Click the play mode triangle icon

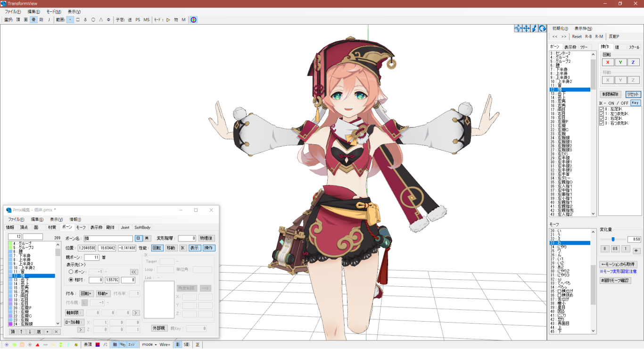click(x=168, y=19)
